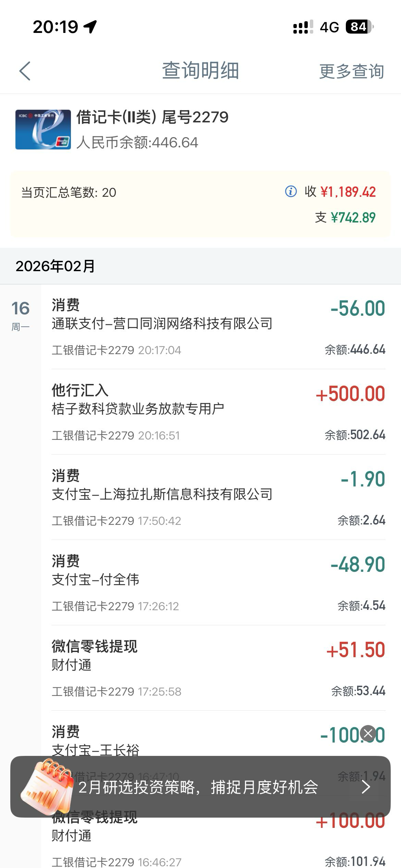Tap the back arrow icon
Screen dimensions: 401x868
tap(25, 71)
